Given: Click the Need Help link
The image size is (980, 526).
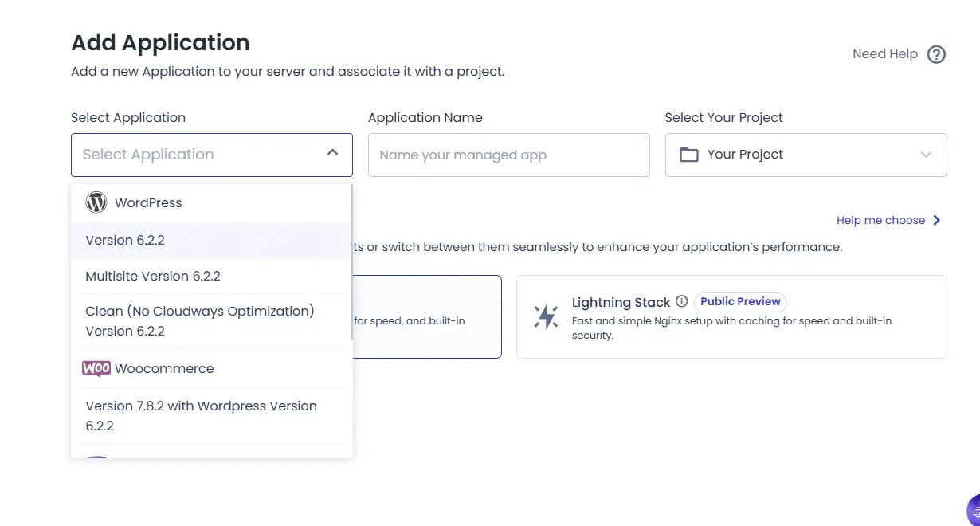Looking at the screenshot, I should [884, 54].
